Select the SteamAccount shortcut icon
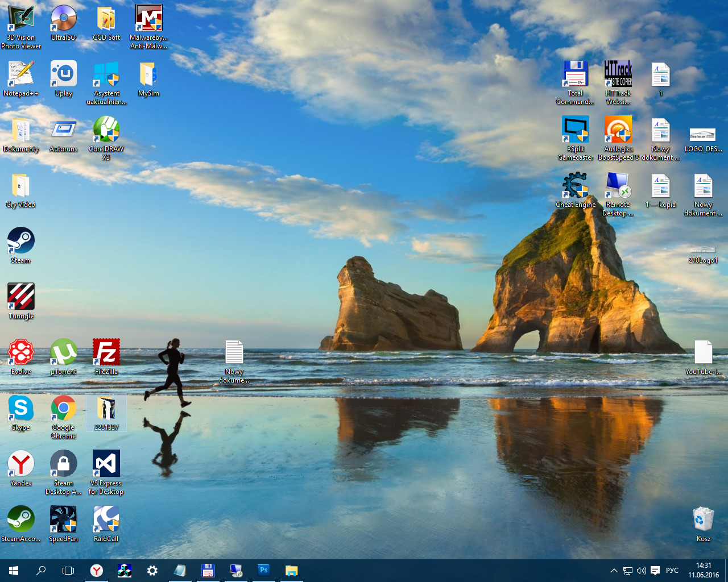 click(21, 524)
